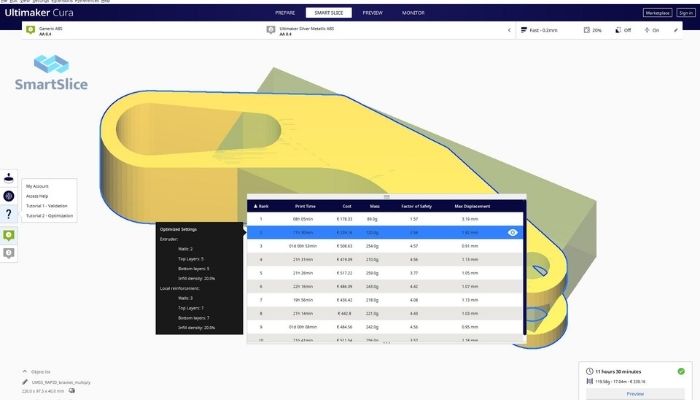Select the rank 6 result row
Viewport: 700px width, 400px height.
pyautogui.click(x=385, y=286)
